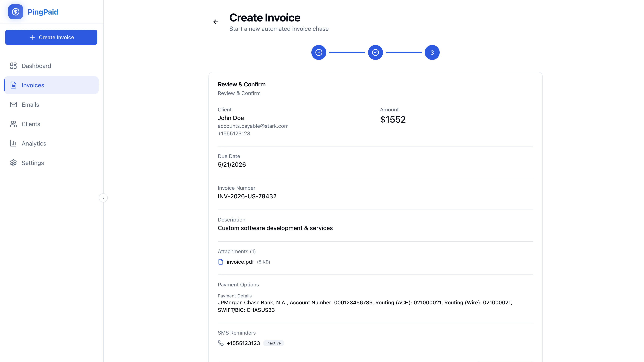The height and width of the screenshot is (362, 644).
Task: Click the Clients people icon
Action: [x=13, y=124]
